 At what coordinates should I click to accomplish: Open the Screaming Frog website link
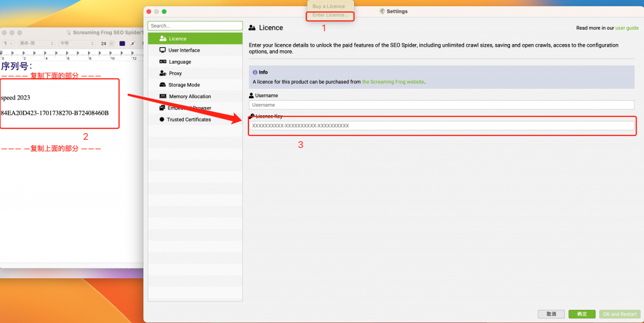(x=393, y=82)
